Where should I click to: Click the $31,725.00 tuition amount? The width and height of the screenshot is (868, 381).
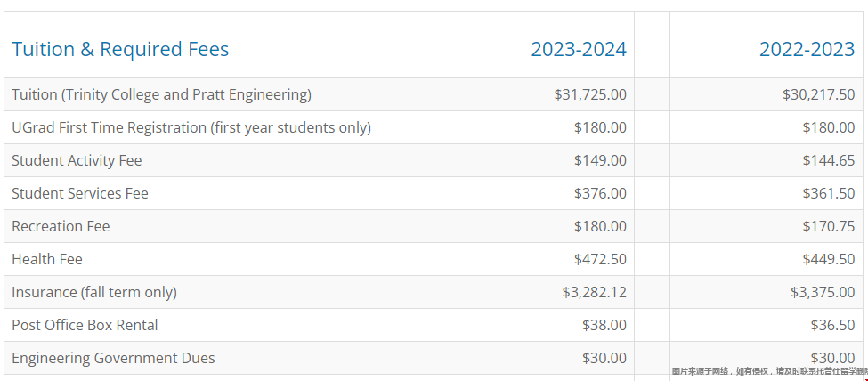pos(590,94)
